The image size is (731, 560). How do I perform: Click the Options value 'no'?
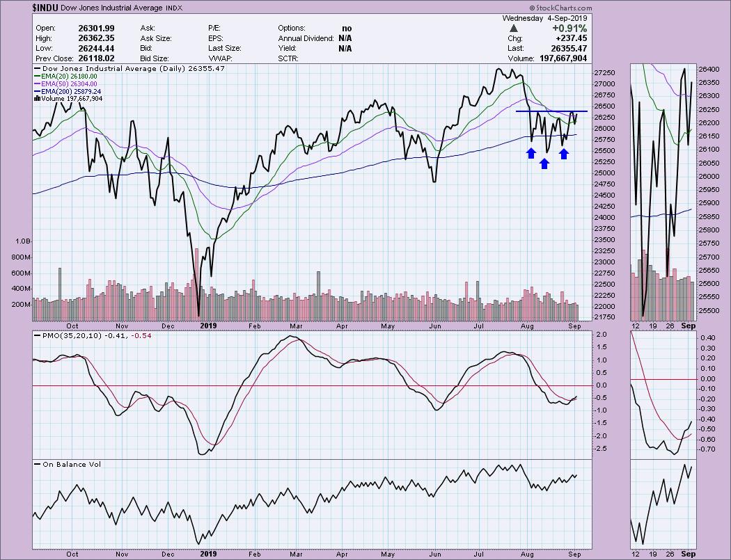tap(347, 29)
